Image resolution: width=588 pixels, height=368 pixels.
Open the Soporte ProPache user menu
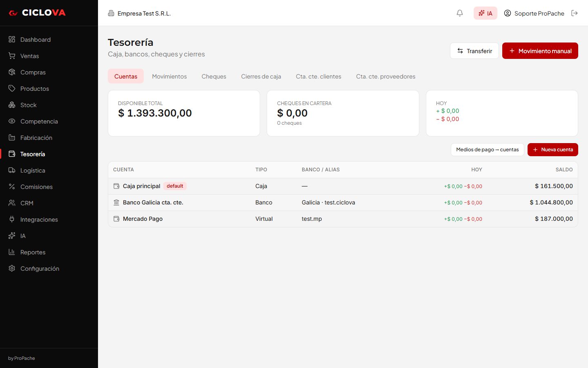point(534,13)
